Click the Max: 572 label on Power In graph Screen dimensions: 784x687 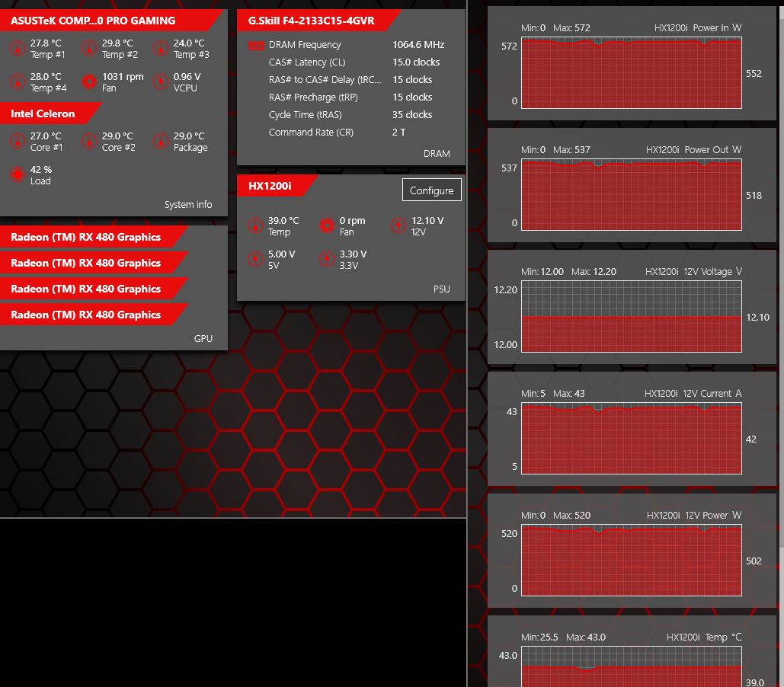(571, 28)
